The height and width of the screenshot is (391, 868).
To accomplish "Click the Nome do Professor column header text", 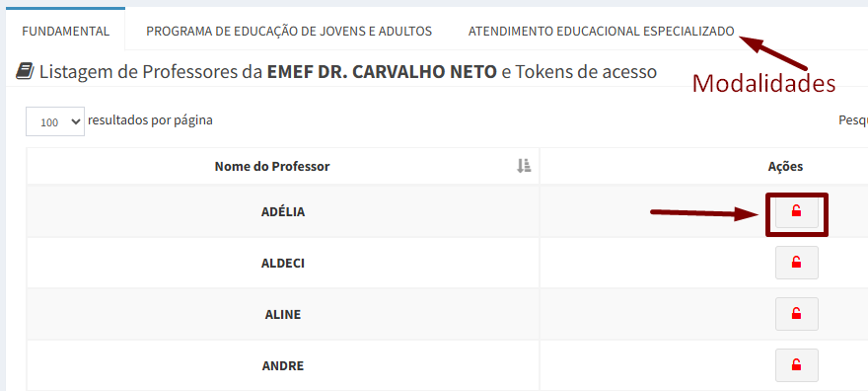I will 272,166.
